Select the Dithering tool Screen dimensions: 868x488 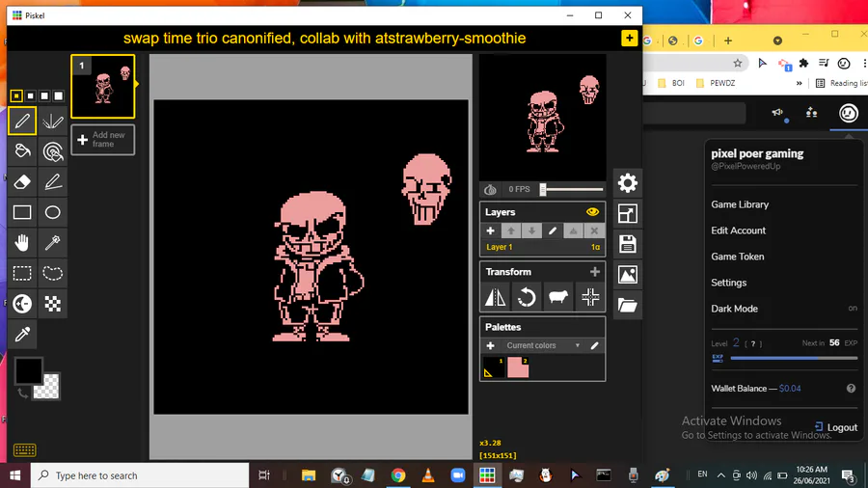pos(53,303)
